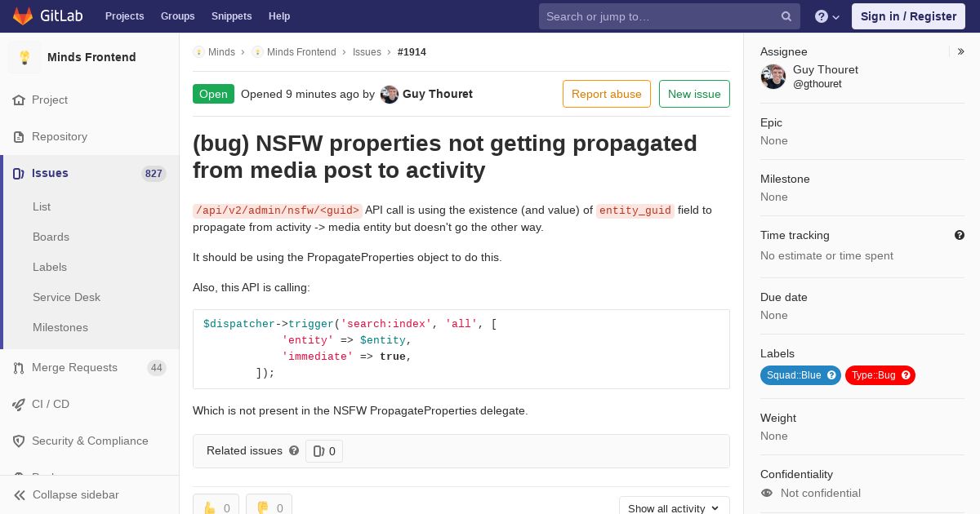Screen dimensions: 980x514
Task: Click the #1914 breadcrumb
Action: (412, 52)
